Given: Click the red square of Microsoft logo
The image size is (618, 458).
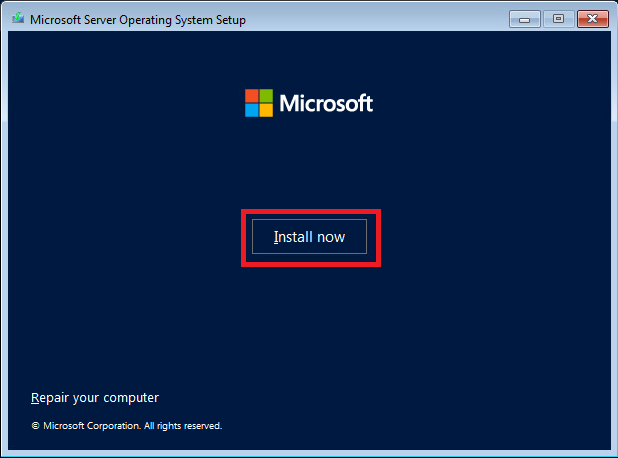Looking at the screenshot, I should [252, 96].
